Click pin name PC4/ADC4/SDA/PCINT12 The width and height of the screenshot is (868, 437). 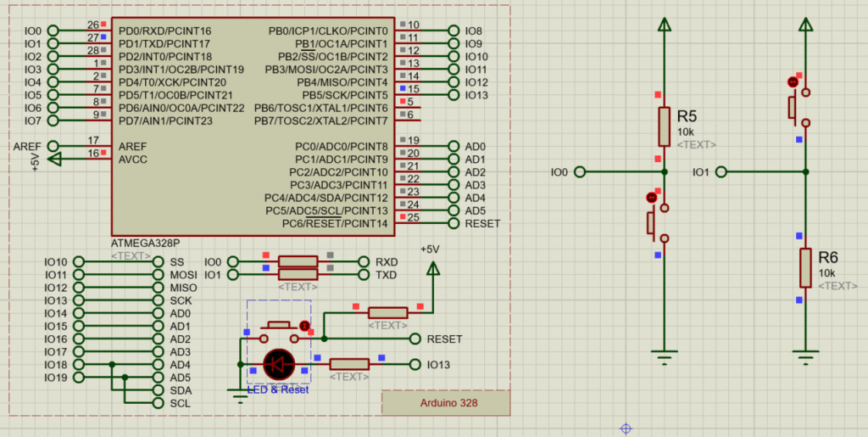pyautogui.click(x=326, y=198)
